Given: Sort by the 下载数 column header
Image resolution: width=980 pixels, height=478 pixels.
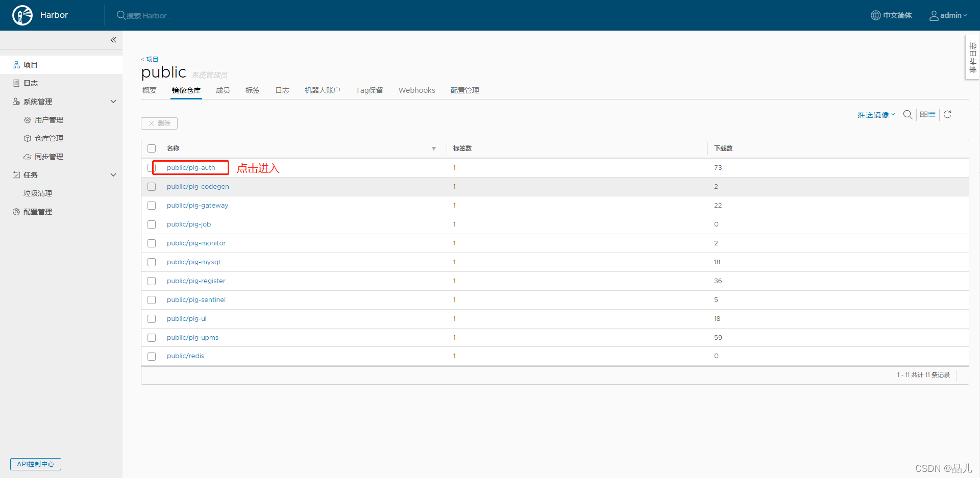Looking at the screenshot, I should click(x=723, y=148).
